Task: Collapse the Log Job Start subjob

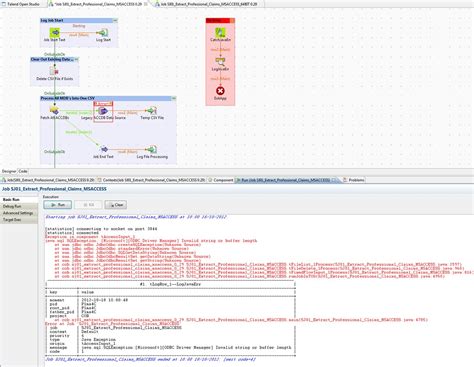Action: click(115, 20)
